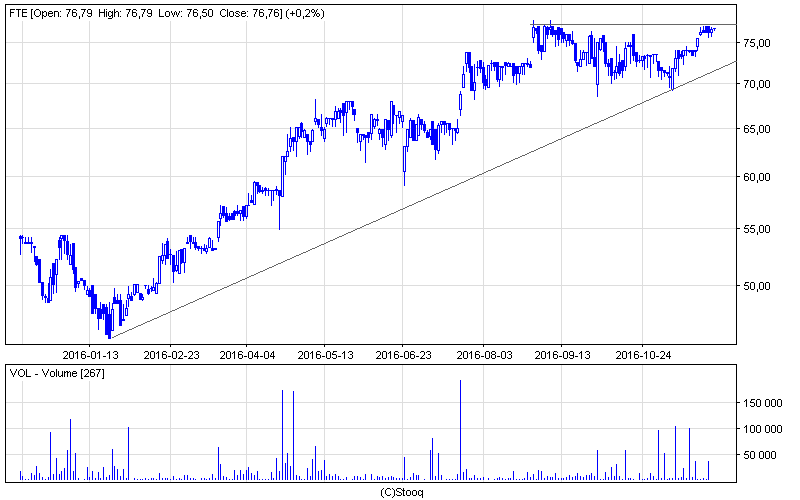Click the 65,00 price axis label
800x500 pixels.
(757, 130)
